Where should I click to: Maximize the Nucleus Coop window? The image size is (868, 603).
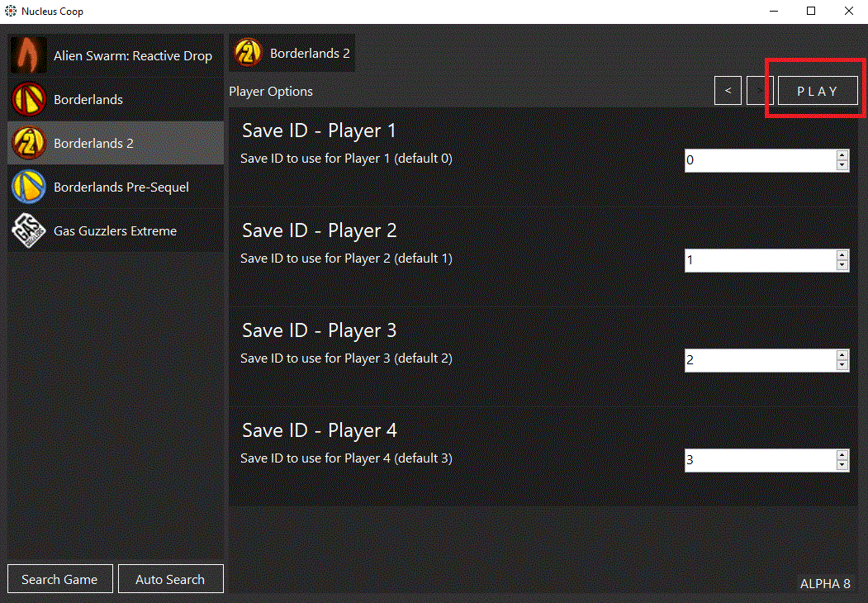pos(811,12)
